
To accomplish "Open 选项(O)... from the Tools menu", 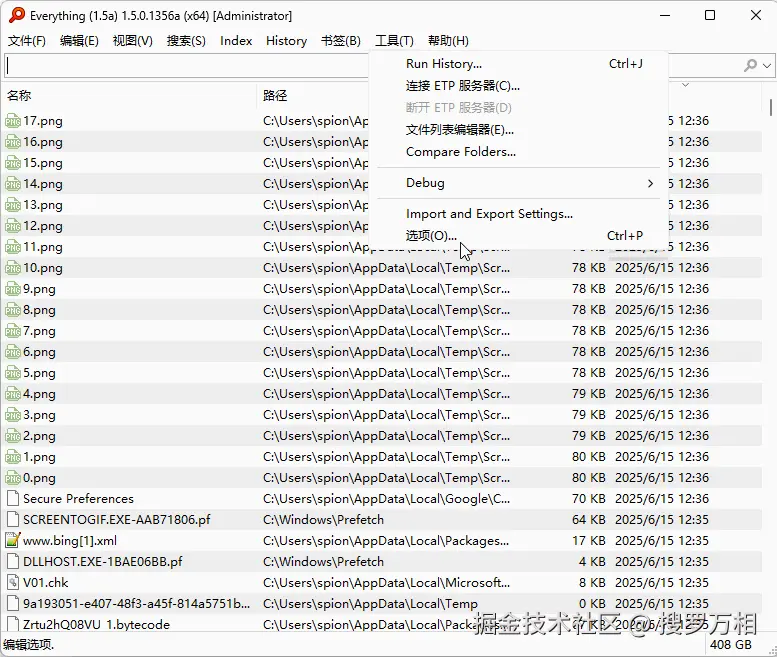I will [x=518, y=235].
